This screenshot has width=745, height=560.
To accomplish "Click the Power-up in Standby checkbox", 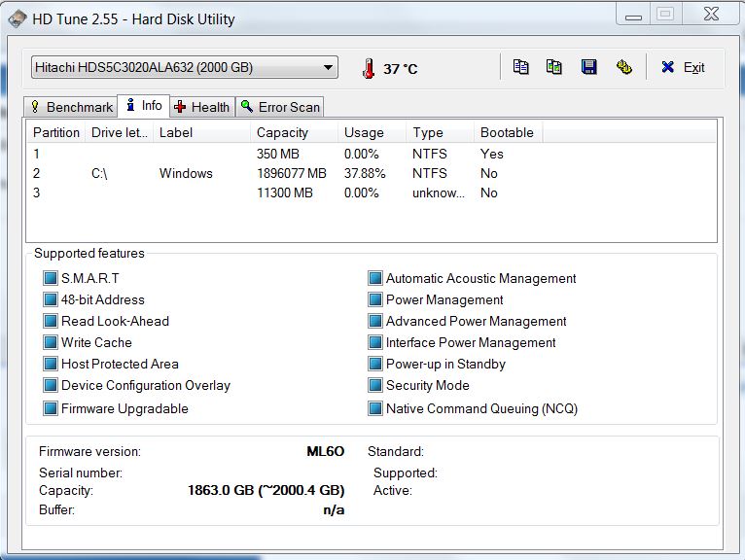I will (374, 364).
